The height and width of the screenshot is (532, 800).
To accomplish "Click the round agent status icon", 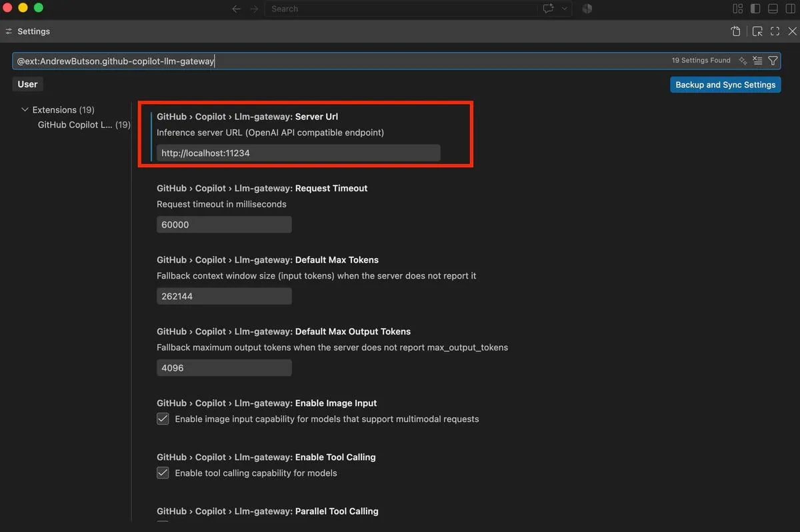I will click(587, 9).
